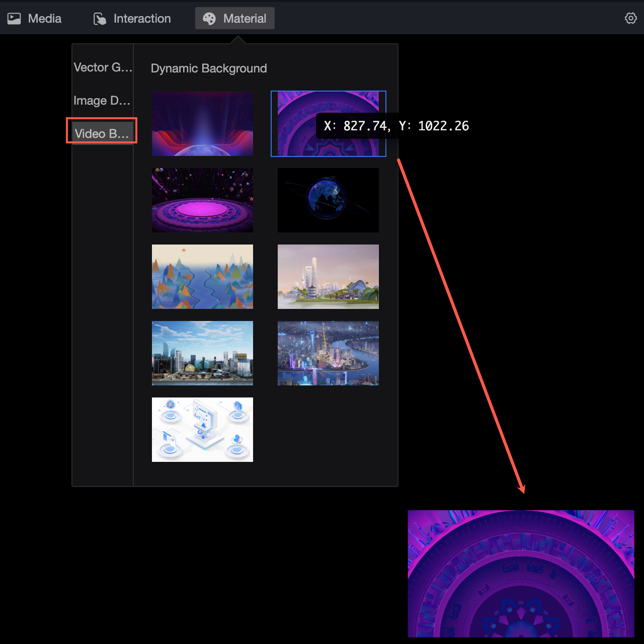Open settings via the gear icon
644x644 pixels.
click(631, 18)
